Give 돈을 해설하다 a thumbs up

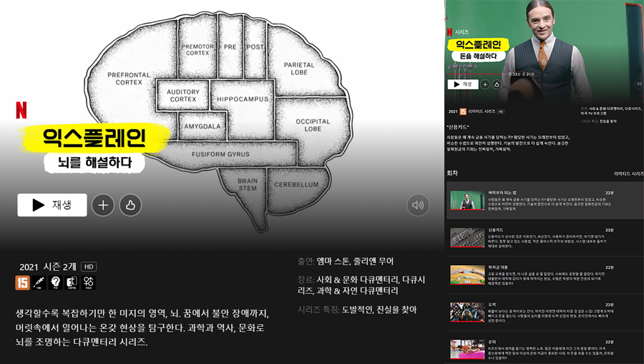click(x=497, y=85)
